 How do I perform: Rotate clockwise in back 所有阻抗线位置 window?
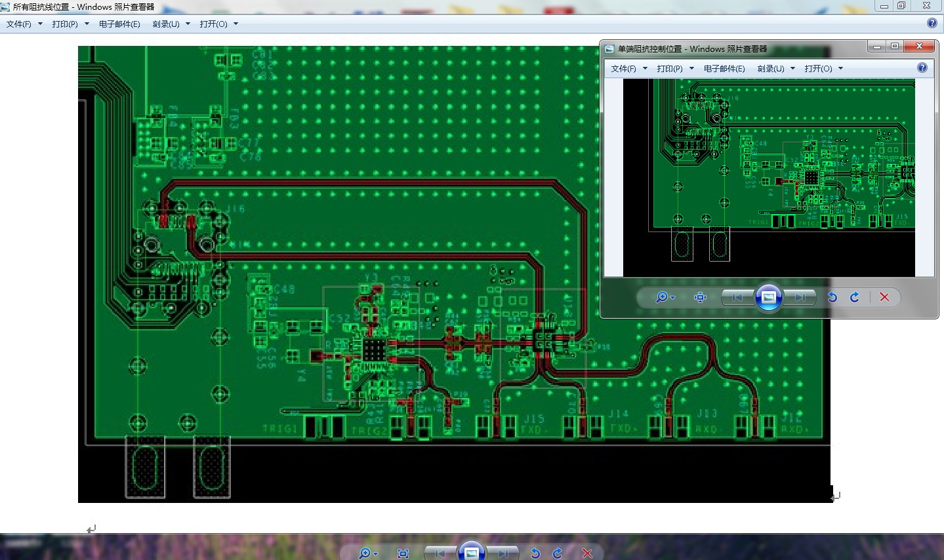coord(558,554)
